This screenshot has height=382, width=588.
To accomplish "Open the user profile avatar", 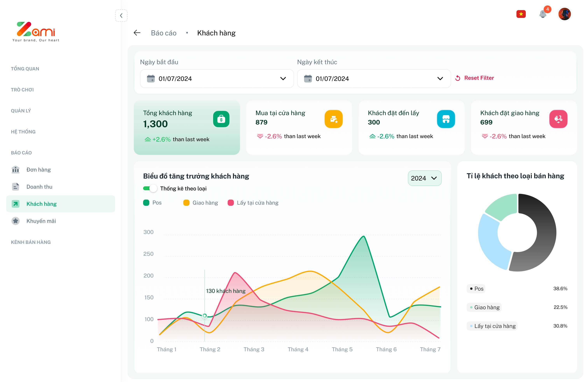I will click(x=564, y=14).
